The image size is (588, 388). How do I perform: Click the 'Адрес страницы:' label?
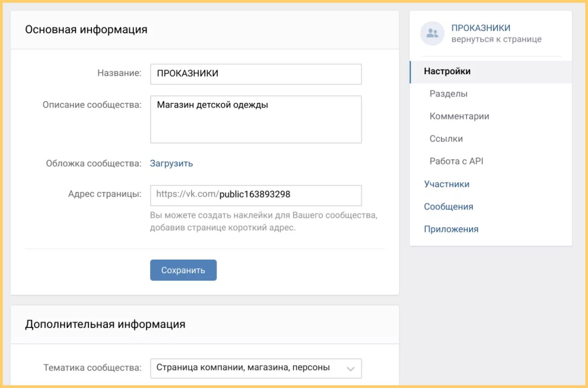pyautogui.click(x=105, y=194)
